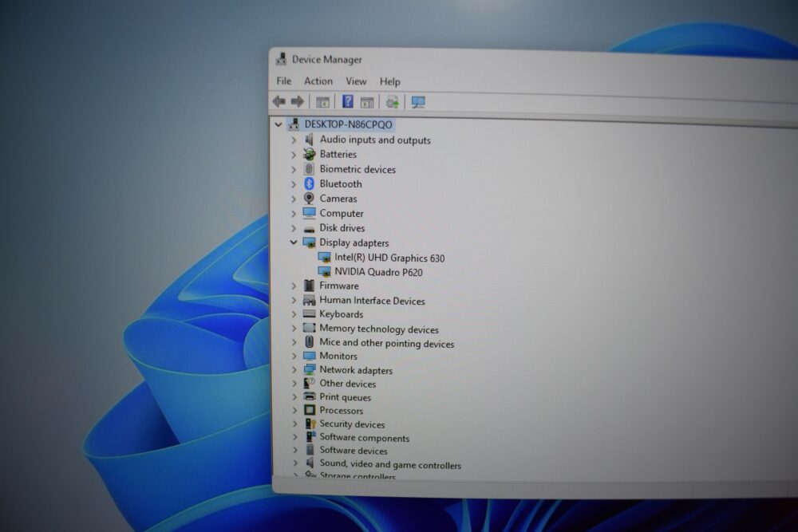Click the Properties pane toolbar icon
This screenshot has height=532, width=798.
tap(367, 102)
